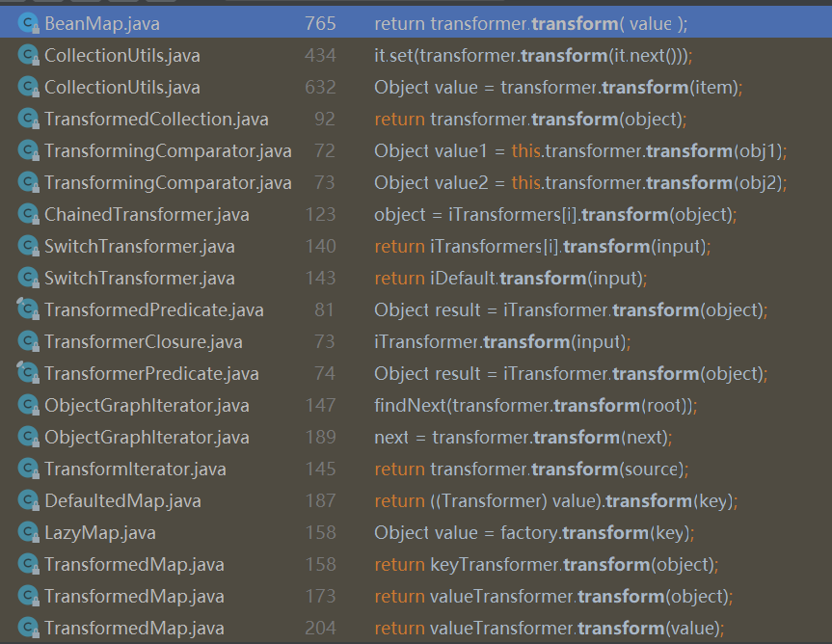
Task: Select SwitchTransformer.java result at line 140
Action: click(x=140, y=247)
